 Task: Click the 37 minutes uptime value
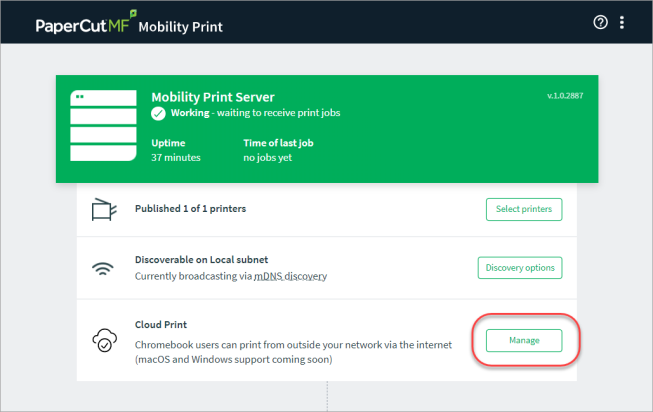click(x=176, y=157)
